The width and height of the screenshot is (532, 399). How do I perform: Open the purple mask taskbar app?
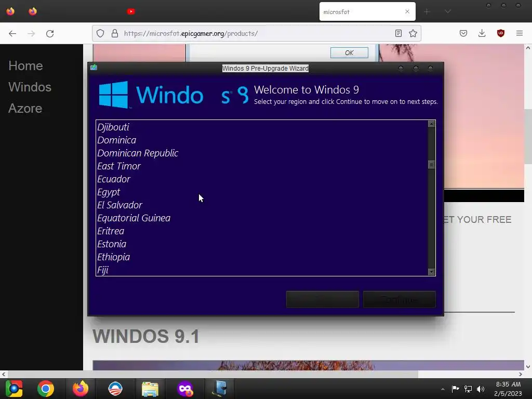[185, 389]
